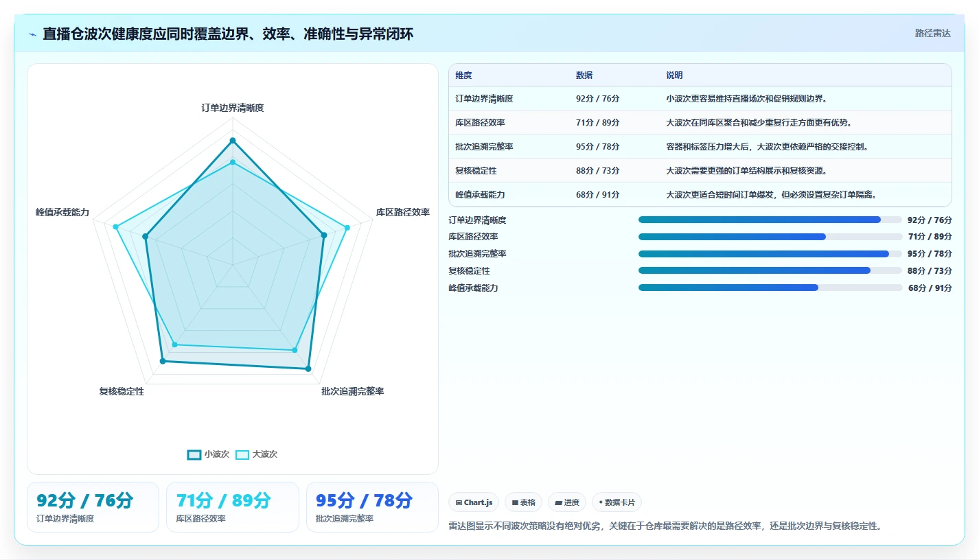Click the 小波次 data point on 批次追溯完整率 axis
This screenshot has height=560, width=979.
click(308, 369)
